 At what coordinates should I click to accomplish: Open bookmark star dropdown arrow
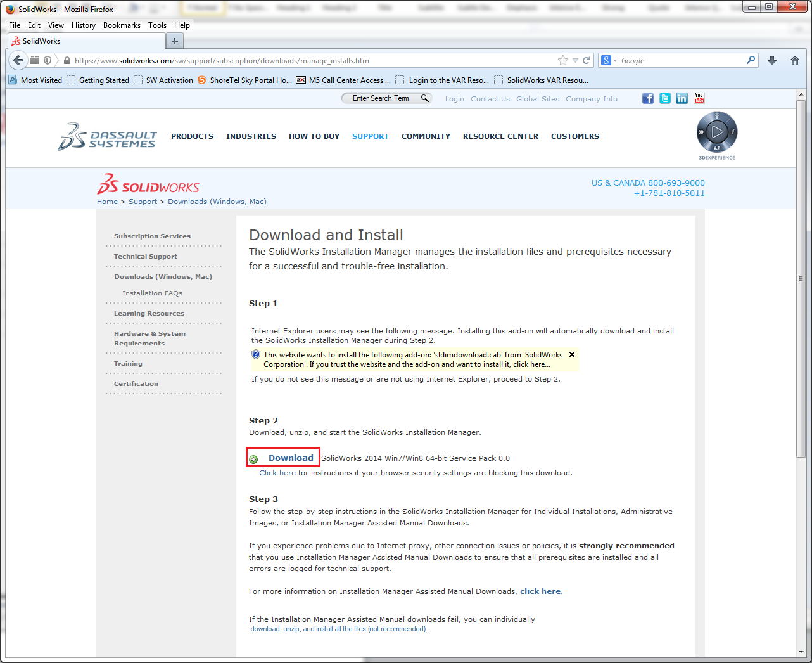point(575,61)
